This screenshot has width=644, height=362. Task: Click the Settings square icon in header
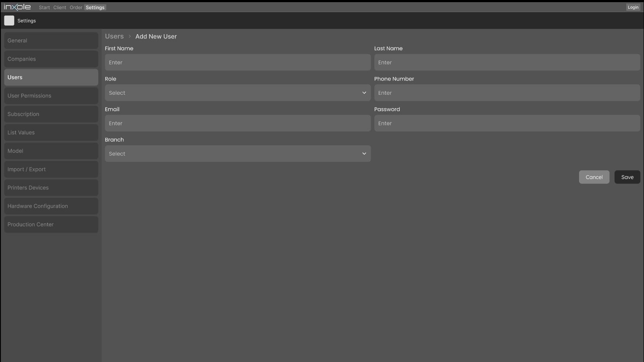click(9, 21)
